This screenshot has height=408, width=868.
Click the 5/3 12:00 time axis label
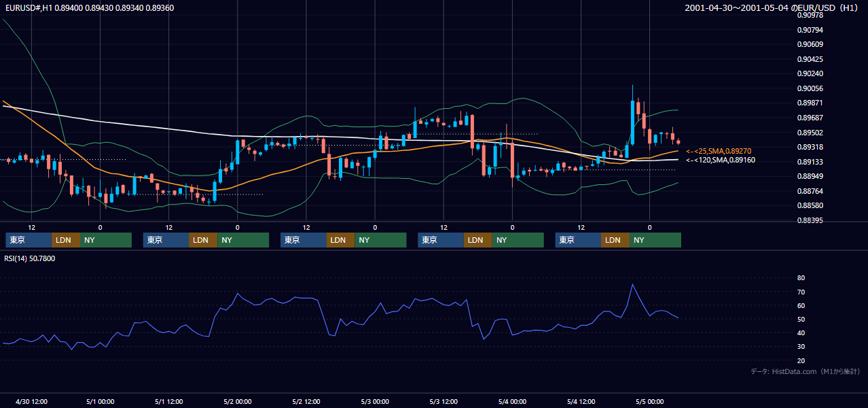coord(444,401)
